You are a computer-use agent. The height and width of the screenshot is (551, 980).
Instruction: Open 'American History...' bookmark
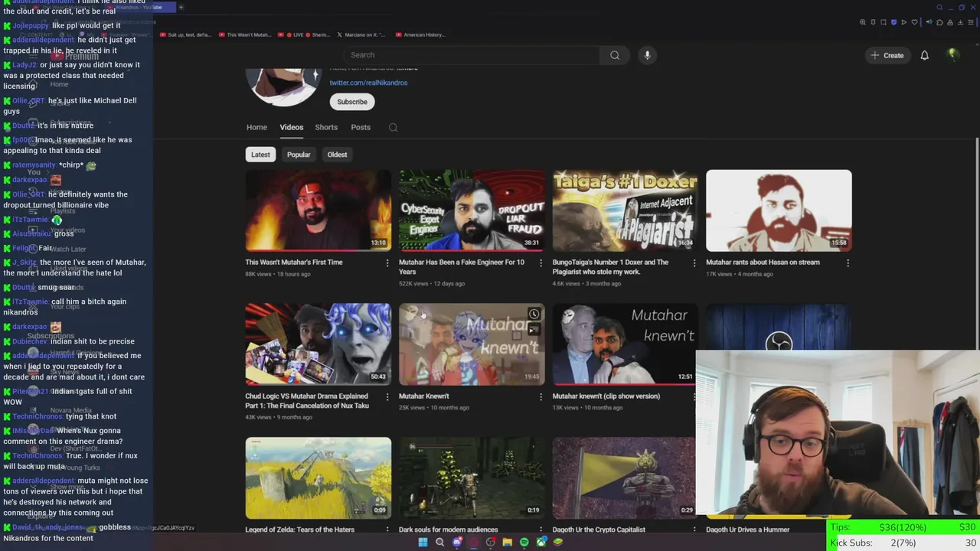point(421,34)
